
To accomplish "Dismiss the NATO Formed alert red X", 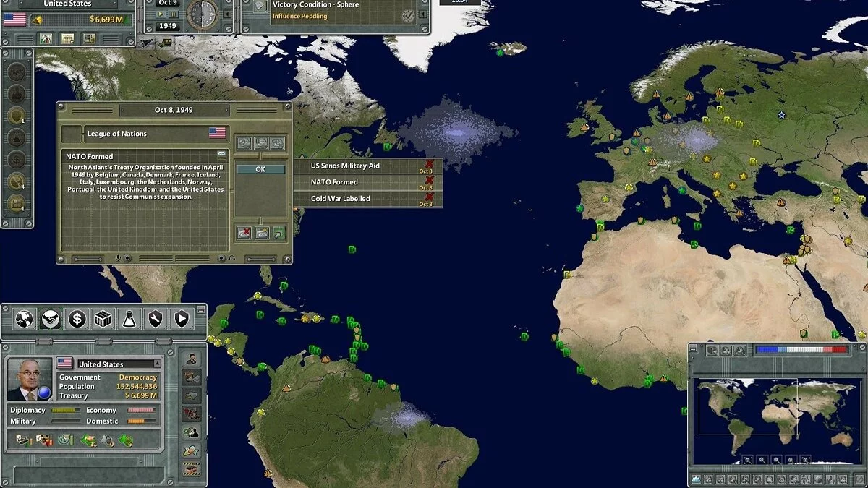I will tap(430, 180).
